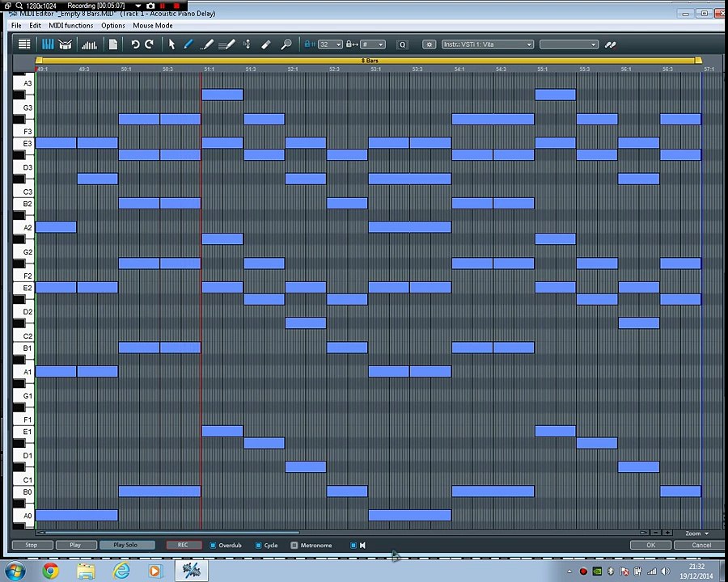Click the volume speaker tray icon
This screenshot has height=582, width=728.
[x=666, y=571]
